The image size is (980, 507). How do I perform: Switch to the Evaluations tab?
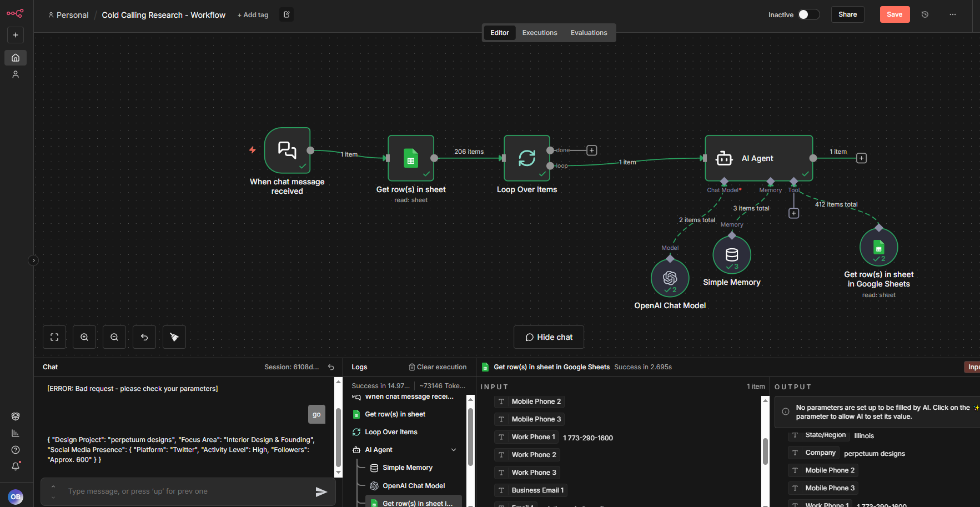(589, 33)
